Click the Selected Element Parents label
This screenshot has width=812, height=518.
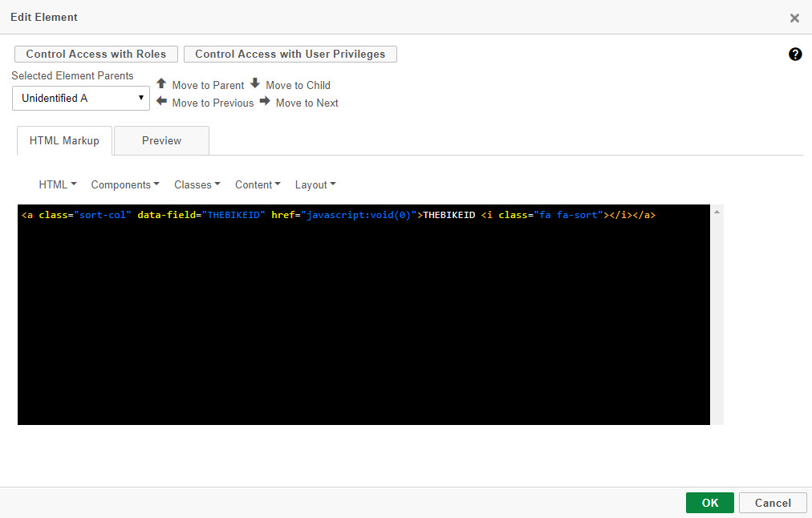[x=72, y=75]
